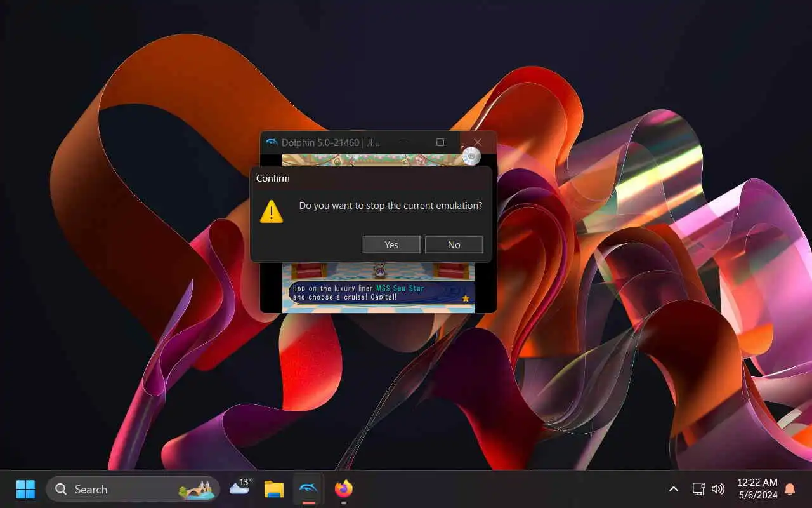Click the Dolphin emulator taskbar icon
The height and width of the screenshot is (508, 812).
coord(309,489)
